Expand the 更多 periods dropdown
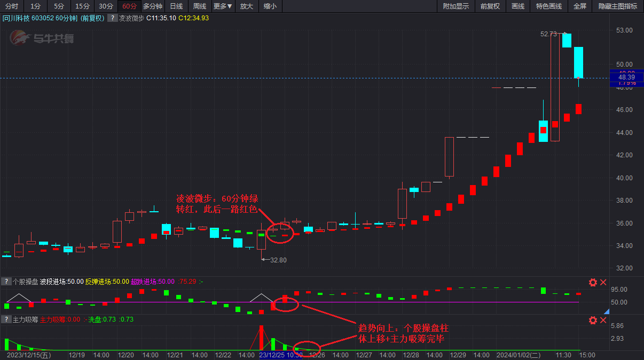Viewport: 644px width, 360px height. click(223, 6)
